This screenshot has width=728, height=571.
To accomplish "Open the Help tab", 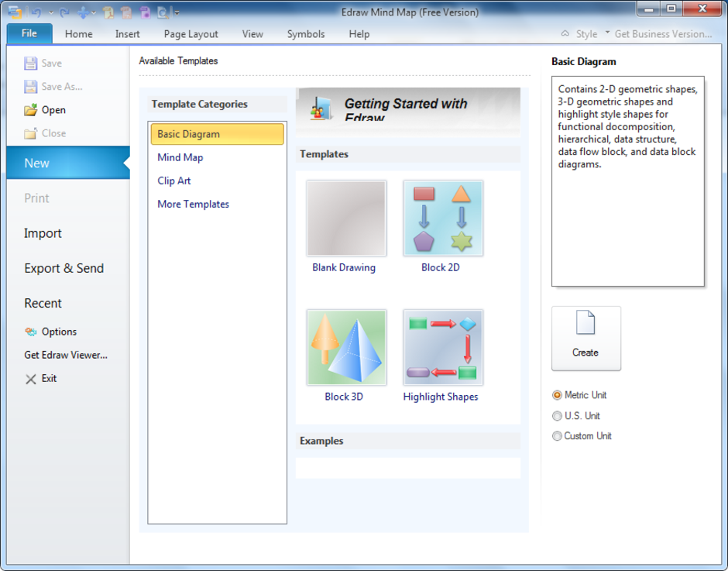I will [359, 34].
